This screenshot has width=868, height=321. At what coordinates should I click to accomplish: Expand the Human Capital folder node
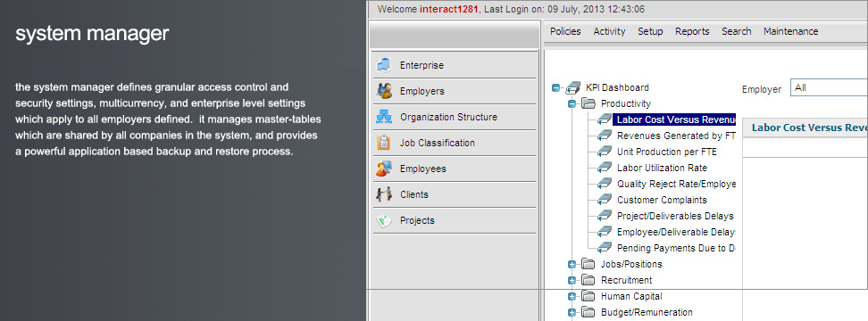(x=572, y=297)
